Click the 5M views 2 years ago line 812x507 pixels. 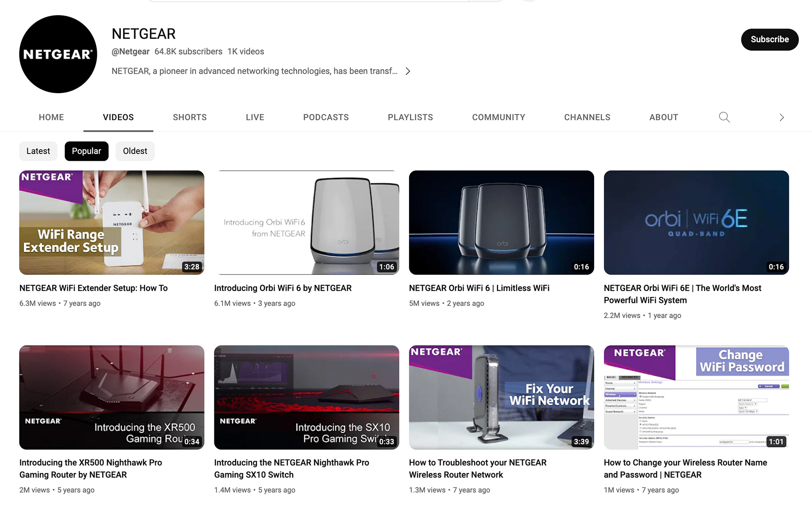coord(447,303)
